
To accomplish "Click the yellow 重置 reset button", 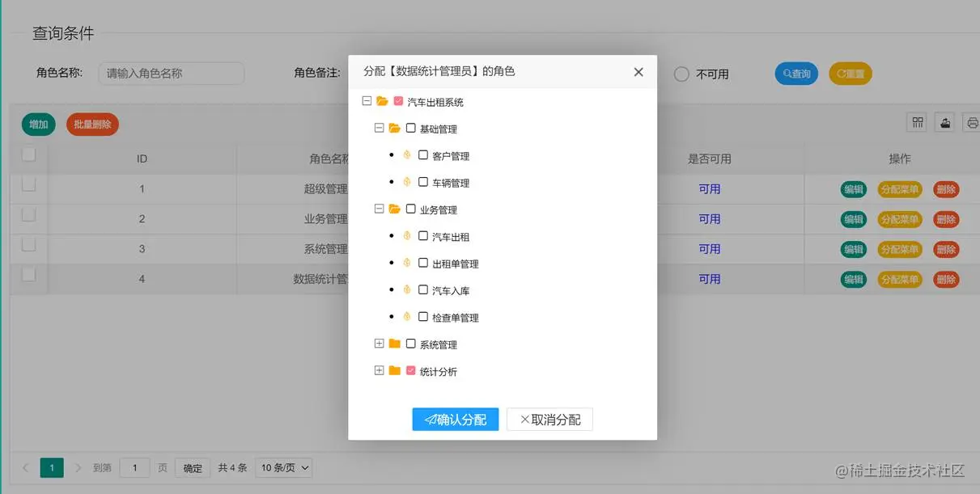I will 851,74.
